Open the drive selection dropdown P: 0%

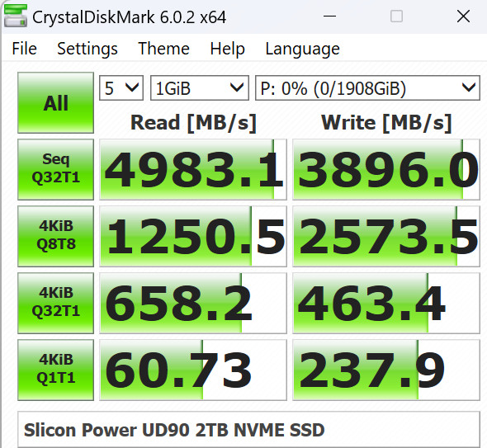pyautogui.click(x=367, y=87)
